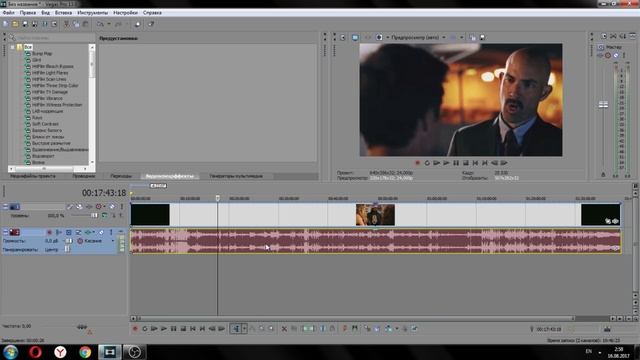Open Project Video Properties in preview toolbar
Image resolution: width=640 pixels, height=360 pixels.
[x=343, y=37]
